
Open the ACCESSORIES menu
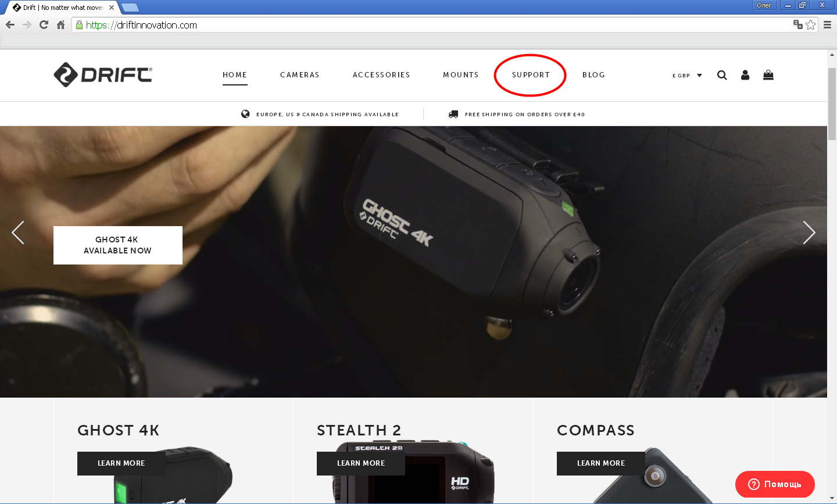(x=381, y=75)
